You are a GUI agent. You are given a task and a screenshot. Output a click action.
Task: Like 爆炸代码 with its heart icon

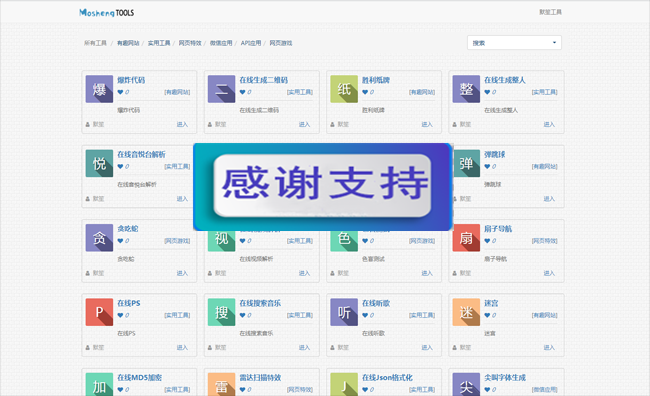tap(120, 92)
